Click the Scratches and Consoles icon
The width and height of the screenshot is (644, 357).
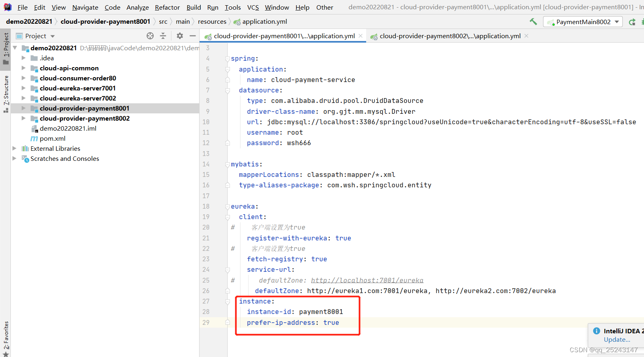(25, 158)
